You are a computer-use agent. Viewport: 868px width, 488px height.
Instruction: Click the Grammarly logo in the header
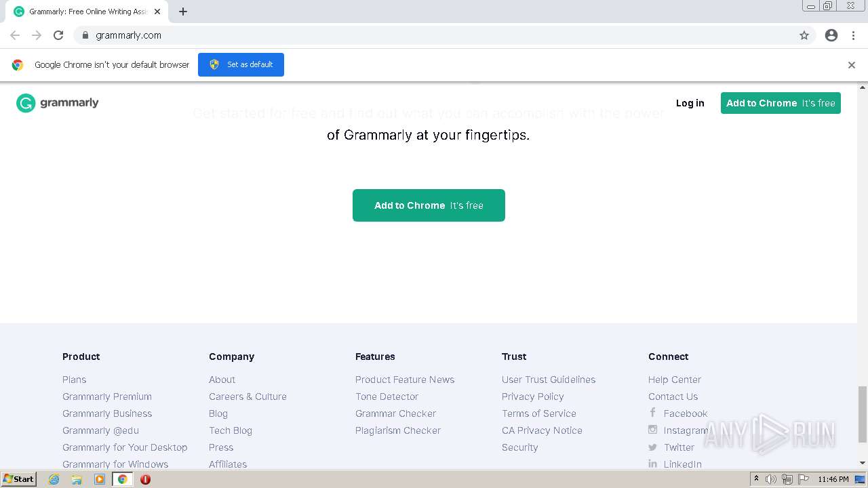(x=58, y=103)
